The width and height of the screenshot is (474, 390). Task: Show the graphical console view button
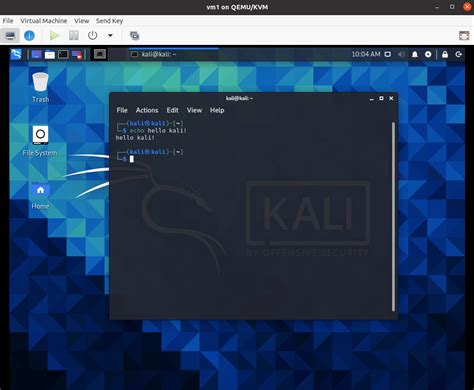(10, 35)
